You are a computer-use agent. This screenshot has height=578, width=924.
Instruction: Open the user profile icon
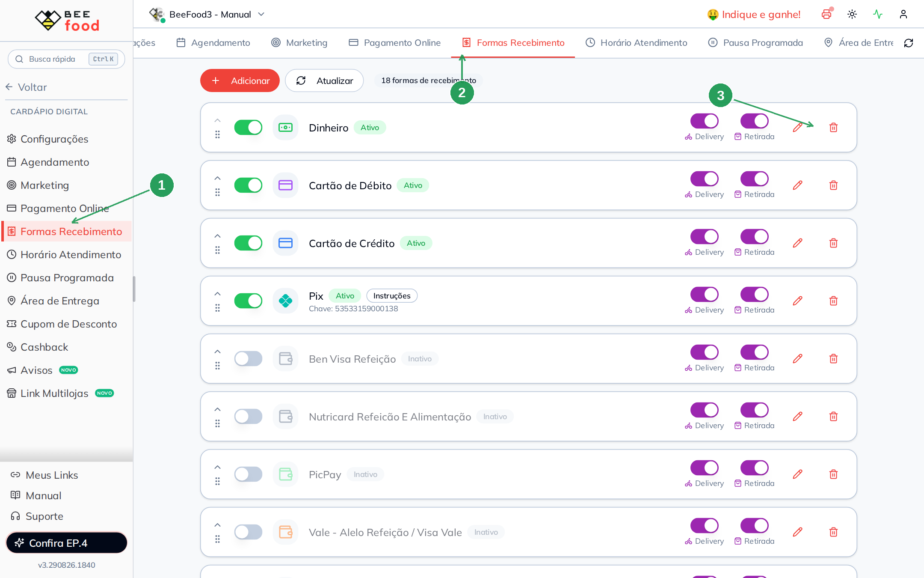tap(903, 15)
